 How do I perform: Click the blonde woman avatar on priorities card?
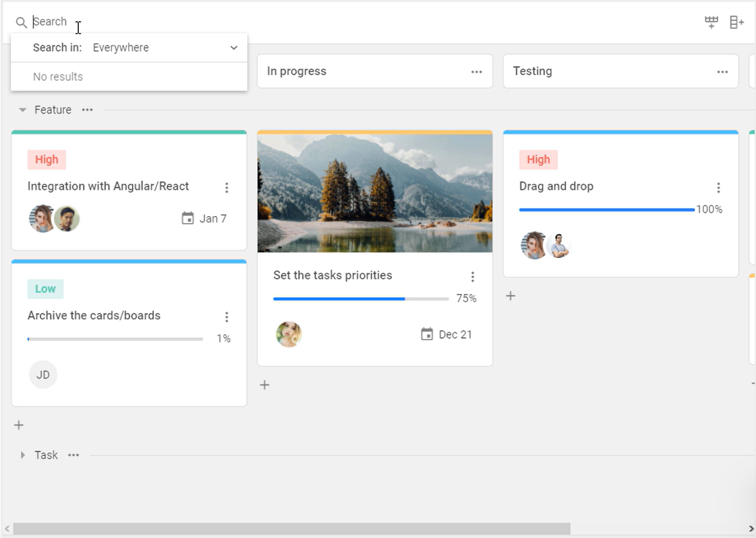click(289, 334)
